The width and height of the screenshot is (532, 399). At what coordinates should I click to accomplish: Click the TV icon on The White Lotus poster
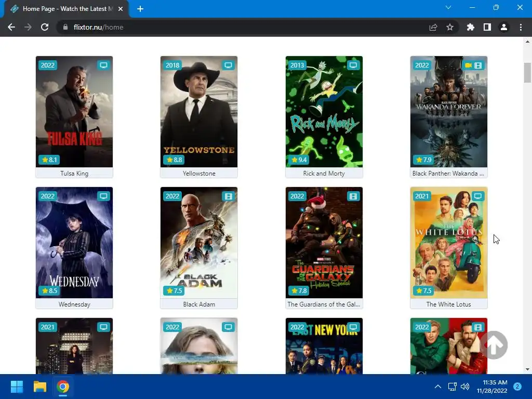coord(478,196)
